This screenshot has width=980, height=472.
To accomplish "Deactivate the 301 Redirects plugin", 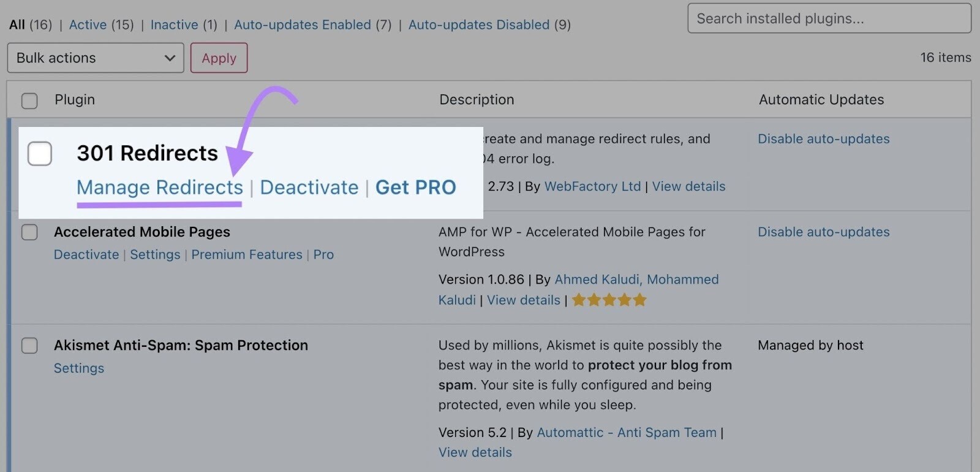I will (x=309, y=188).
